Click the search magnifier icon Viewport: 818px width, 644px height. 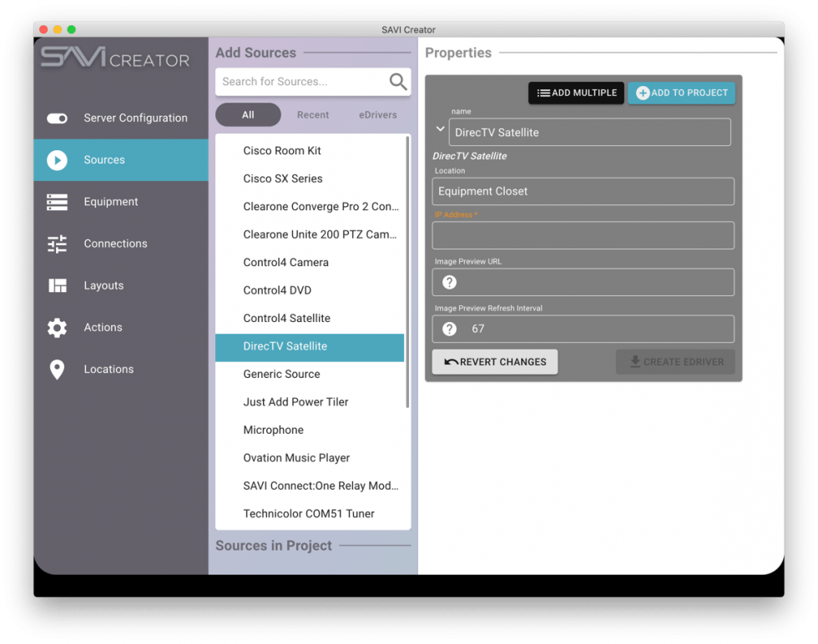click(398, 82)
